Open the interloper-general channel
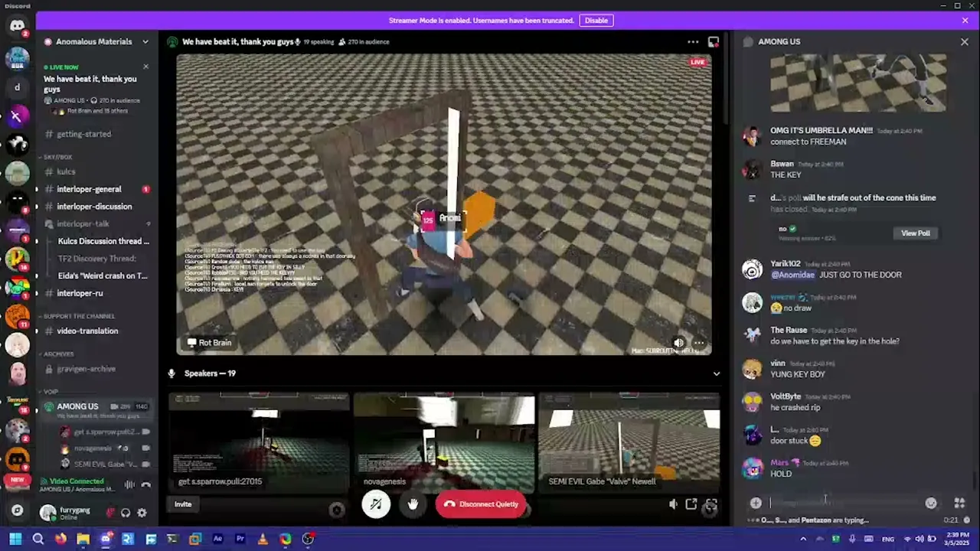Image resolution: width=980 pixels, height=551 pixels. (x=89, y=189)
